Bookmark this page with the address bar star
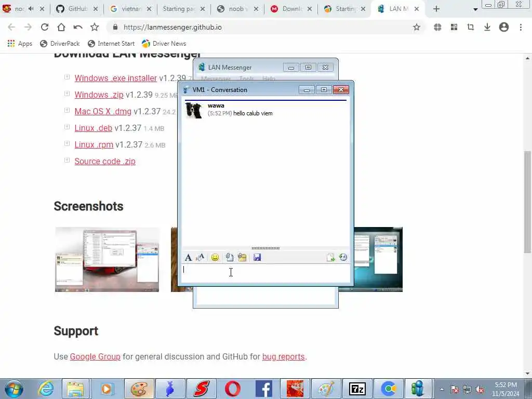 [416, 27]
